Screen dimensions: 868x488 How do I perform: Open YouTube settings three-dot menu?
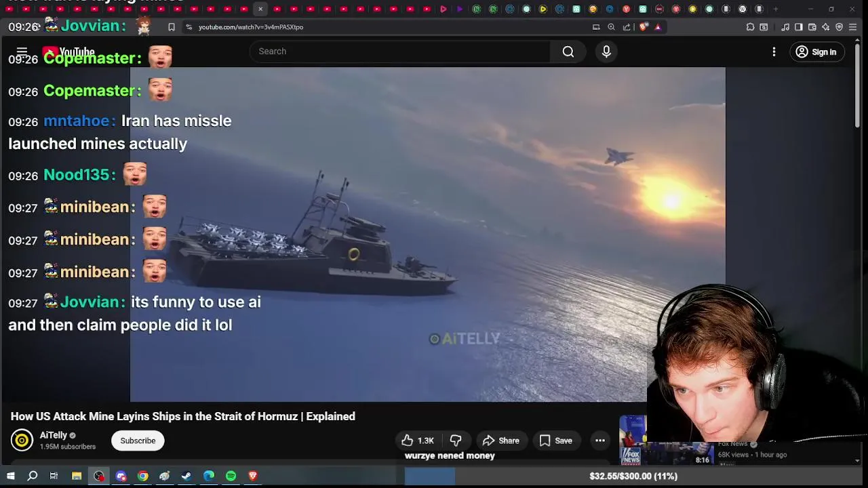coord(774,52)
